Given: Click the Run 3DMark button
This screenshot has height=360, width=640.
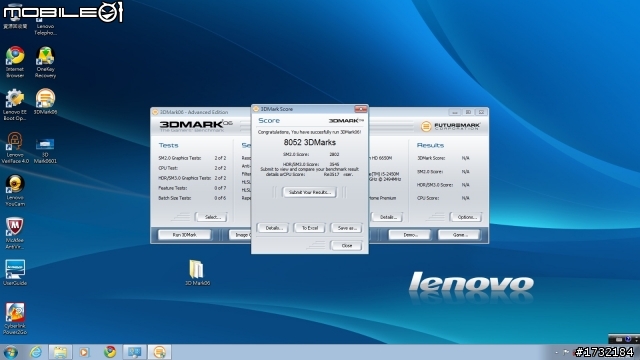Looking at the screenshot, I should click(185, 235).
